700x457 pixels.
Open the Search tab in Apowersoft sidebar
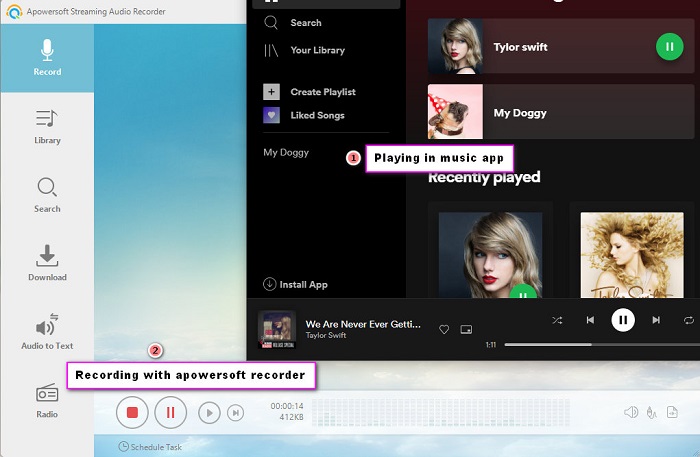click(47, 195)
